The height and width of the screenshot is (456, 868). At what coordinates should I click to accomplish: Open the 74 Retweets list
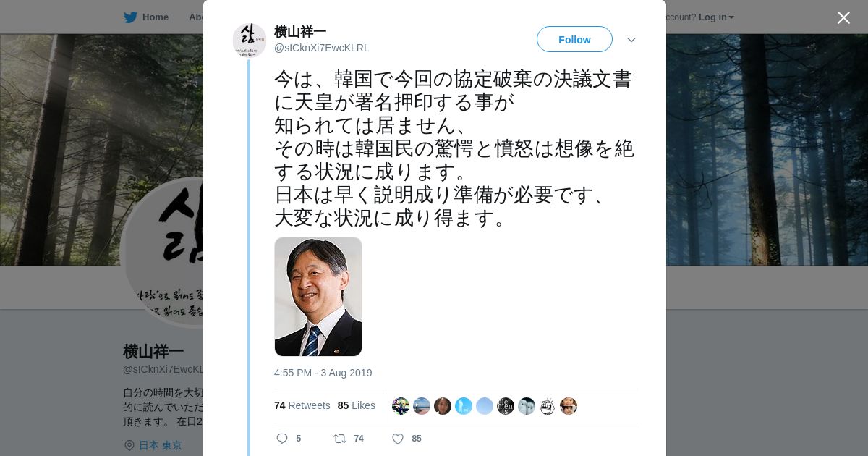302,405
